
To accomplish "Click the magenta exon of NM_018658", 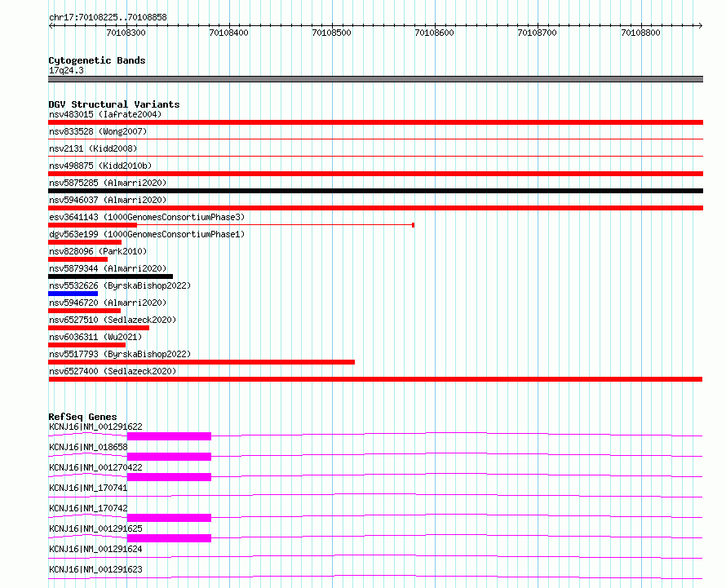I will pyautogui.click(x=169, y=457).
